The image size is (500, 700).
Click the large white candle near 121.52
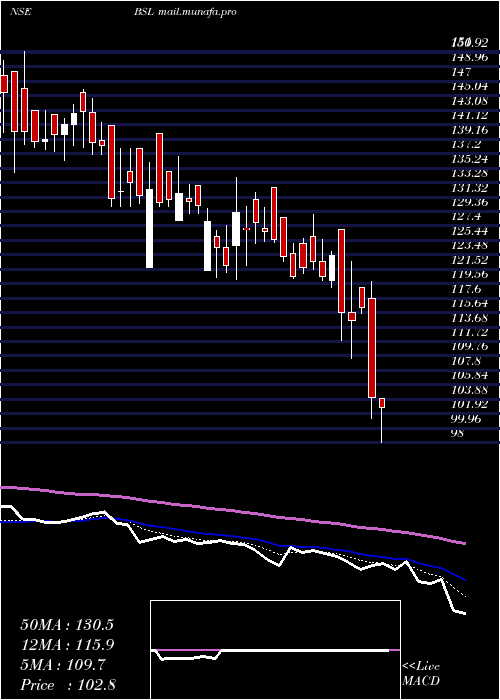(150, 229)
